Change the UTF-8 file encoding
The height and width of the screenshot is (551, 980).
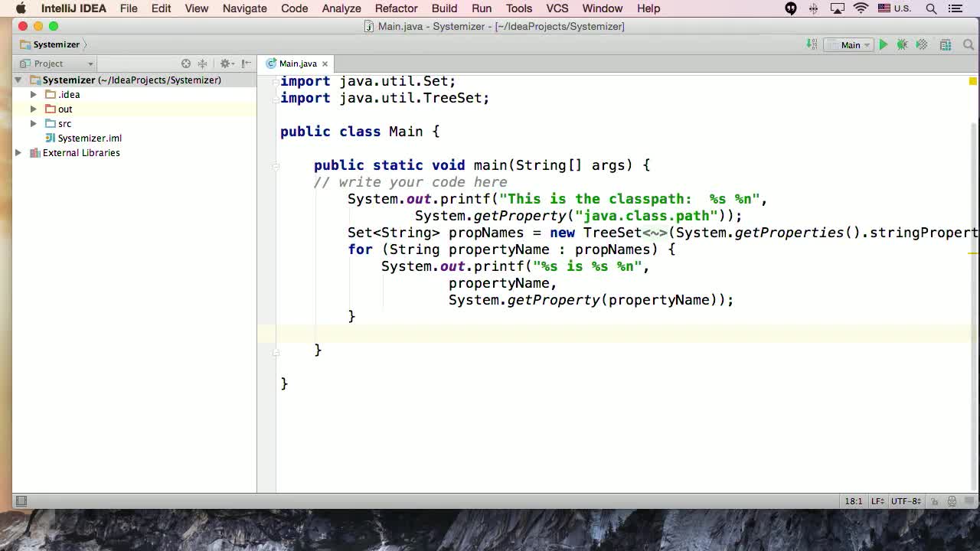pos(906,501)
